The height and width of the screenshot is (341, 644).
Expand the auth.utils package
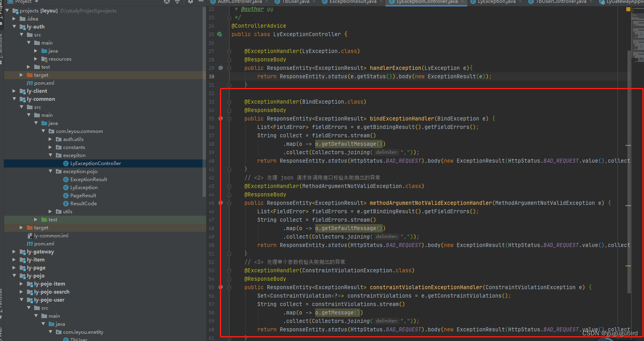(50, 139)
